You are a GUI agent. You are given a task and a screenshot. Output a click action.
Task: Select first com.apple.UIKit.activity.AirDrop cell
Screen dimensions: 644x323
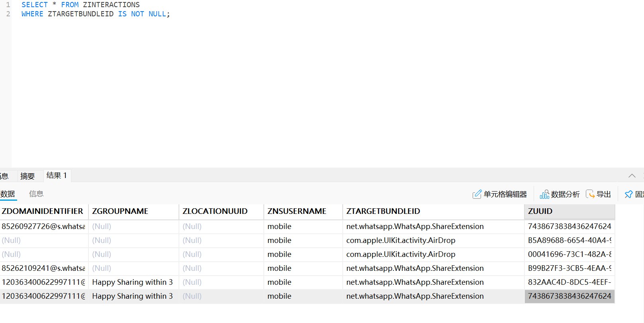click(x=401, y=241)
